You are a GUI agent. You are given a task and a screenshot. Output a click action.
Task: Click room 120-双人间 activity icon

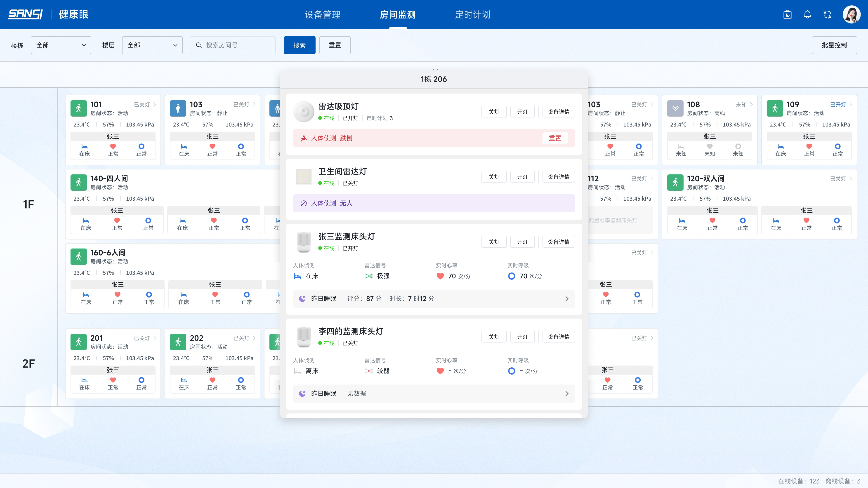[x=675, y=183]
